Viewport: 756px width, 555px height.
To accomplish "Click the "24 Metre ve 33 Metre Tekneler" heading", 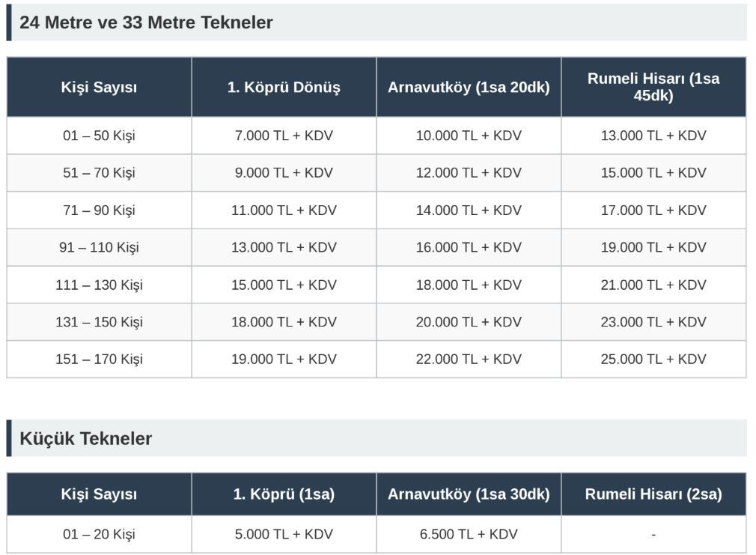I will [x=146, y=22].
